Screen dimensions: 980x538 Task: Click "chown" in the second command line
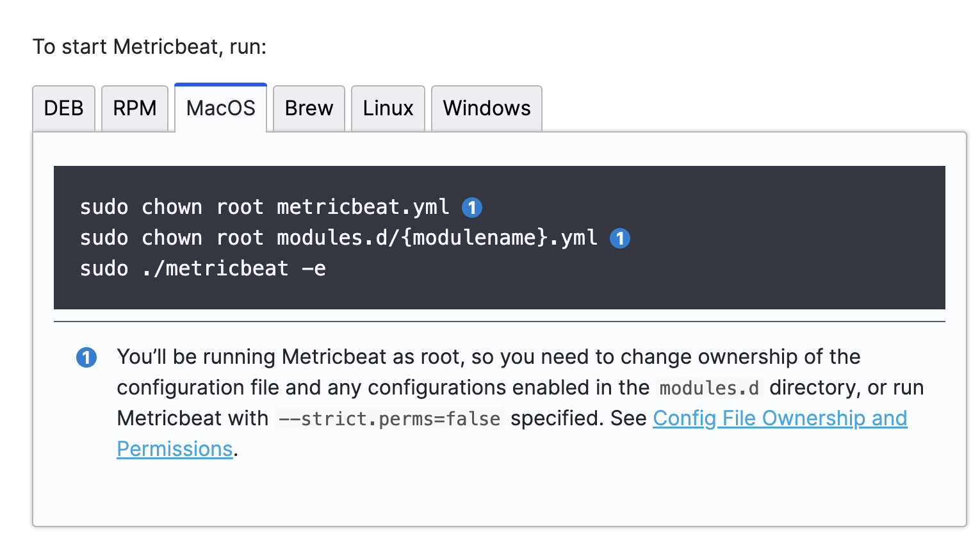click(x=172, y=238)
